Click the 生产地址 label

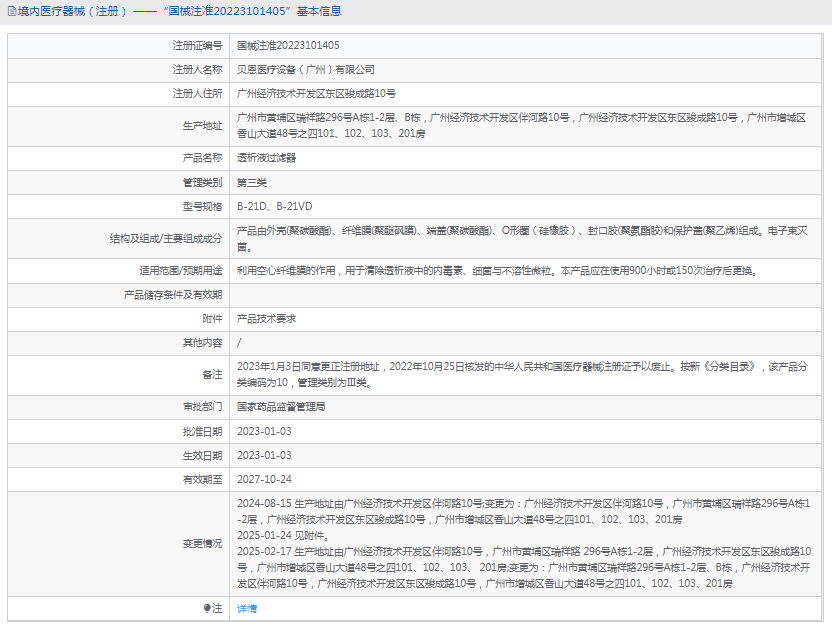point(202,126)
